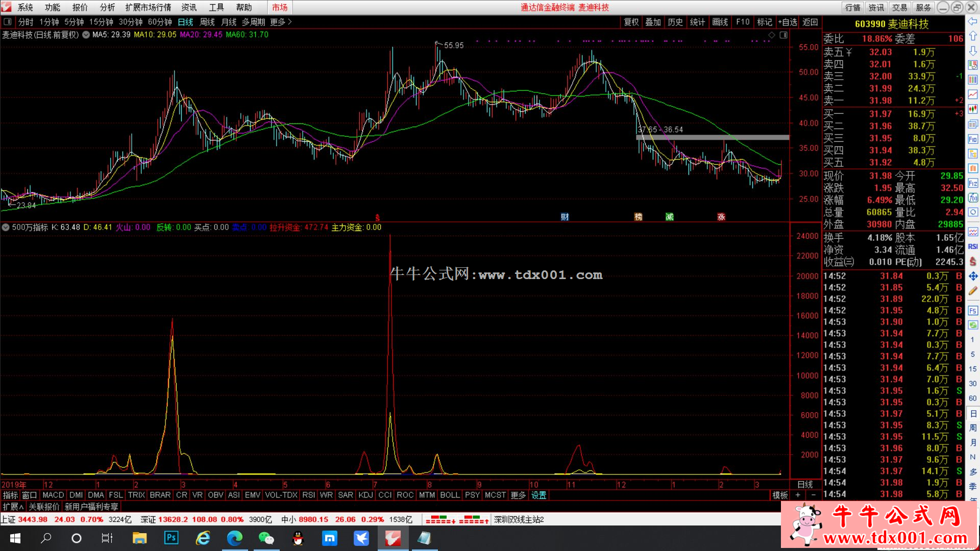Click the up arrow icon in right sidebar
Viewport: 980px width, 551px height.
coord(973,36)
